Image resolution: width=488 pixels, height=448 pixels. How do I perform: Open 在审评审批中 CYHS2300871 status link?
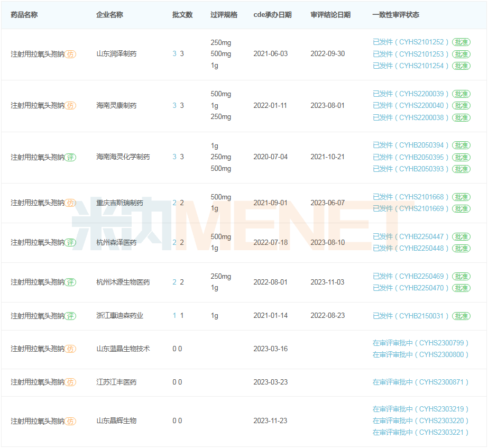tap(420, 382)
